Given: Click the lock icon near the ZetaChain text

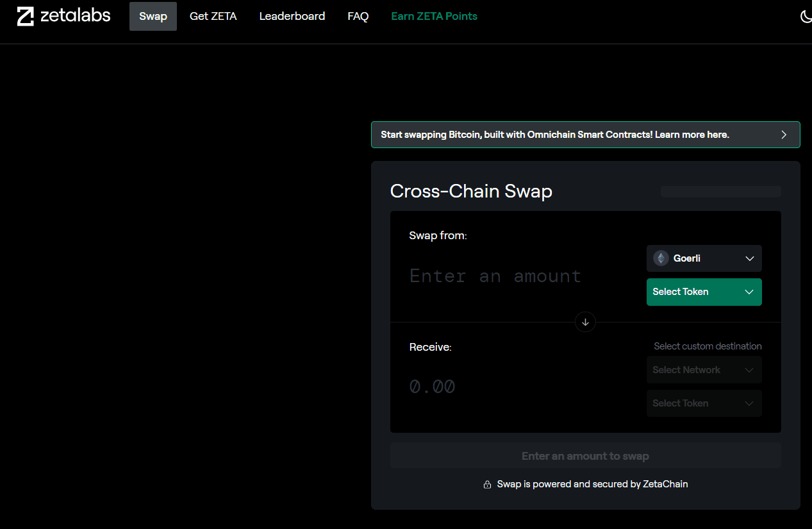Looking at the screenshot, I should click(487, 485).
